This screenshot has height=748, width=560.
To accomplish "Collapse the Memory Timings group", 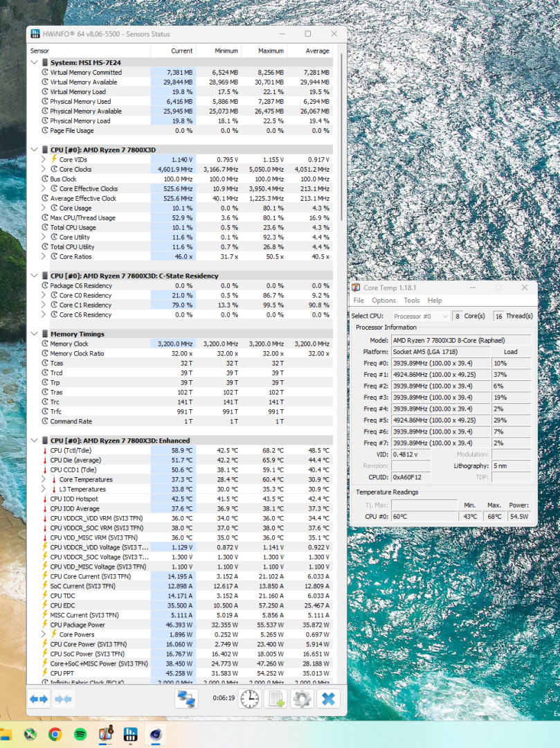I will pos(35,334).
